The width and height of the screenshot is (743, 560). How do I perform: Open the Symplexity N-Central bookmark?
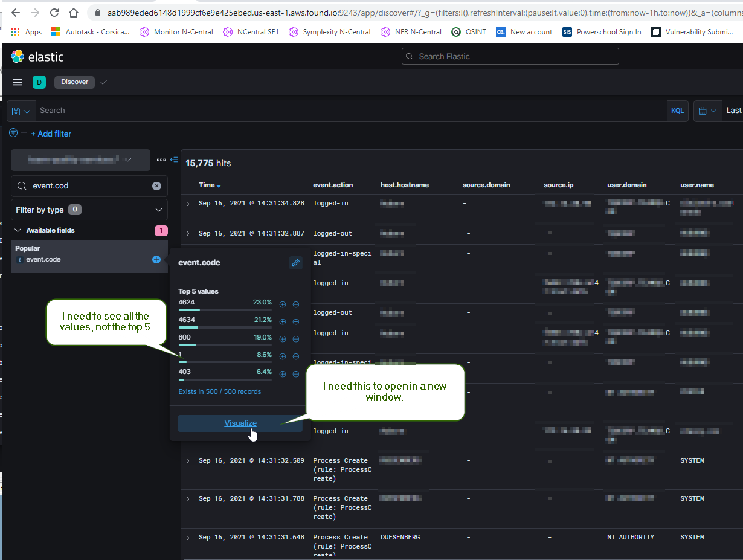(x=329, y=32)
